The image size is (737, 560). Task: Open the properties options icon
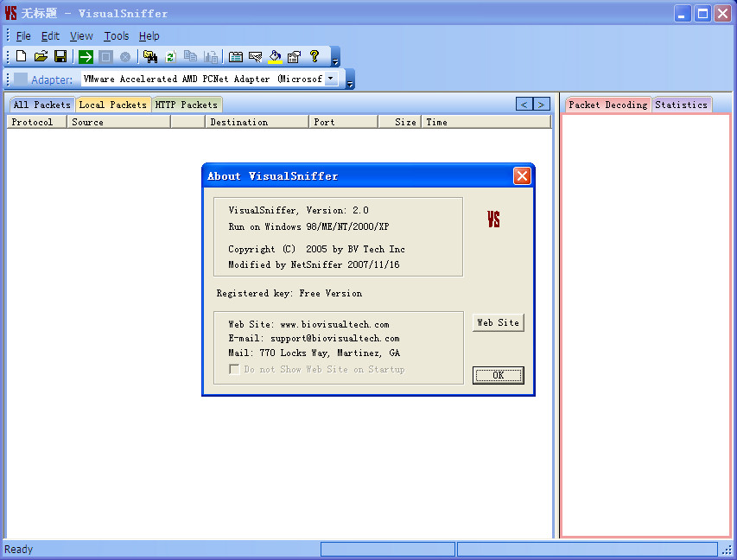(295, 57)
